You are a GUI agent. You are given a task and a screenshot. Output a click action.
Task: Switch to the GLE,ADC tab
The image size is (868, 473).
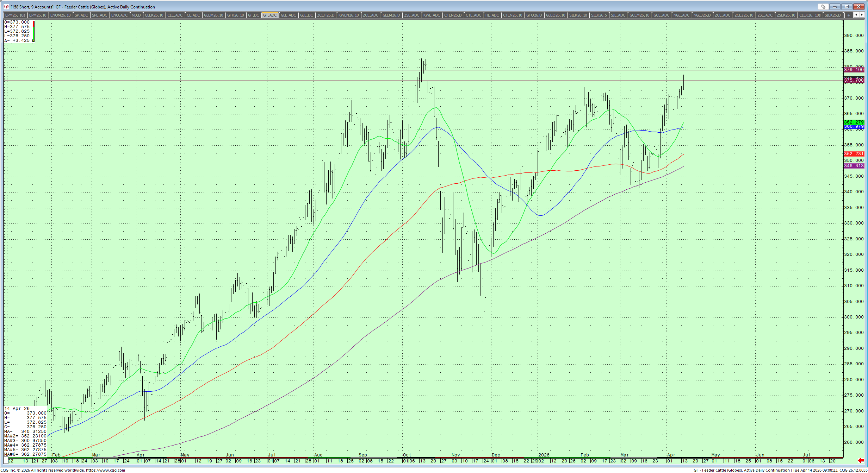tap(288, 15)
